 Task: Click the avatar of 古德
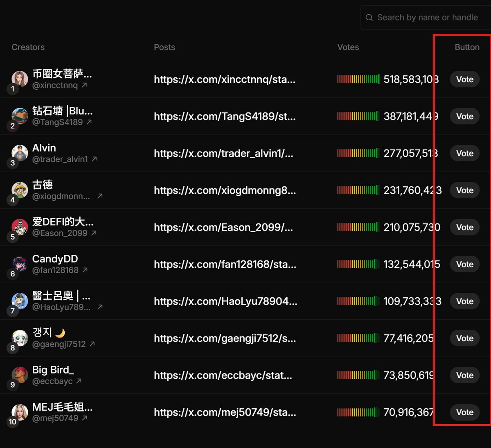(20, 190)
